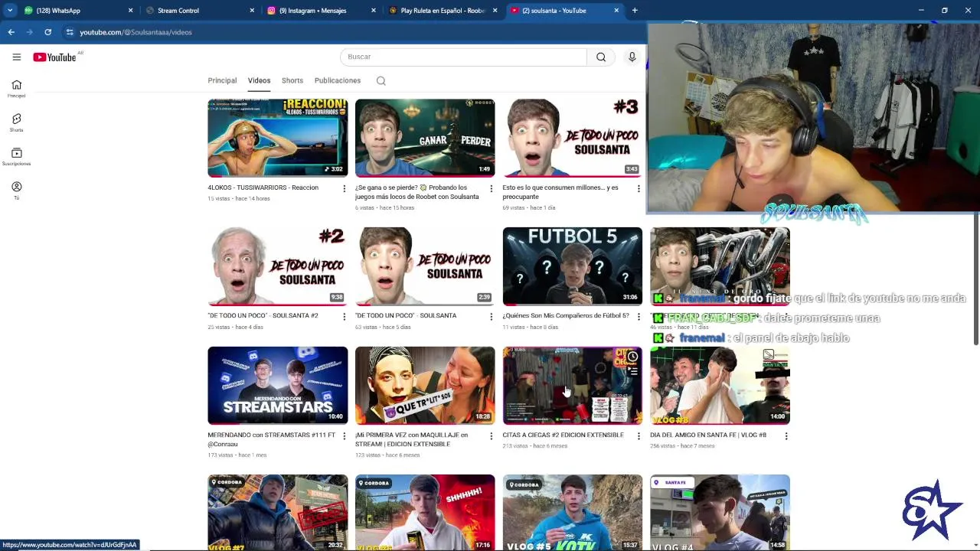Open the Tú sidebar item
The width and height of the screenshot is (980, 551).
click(16, 191)
